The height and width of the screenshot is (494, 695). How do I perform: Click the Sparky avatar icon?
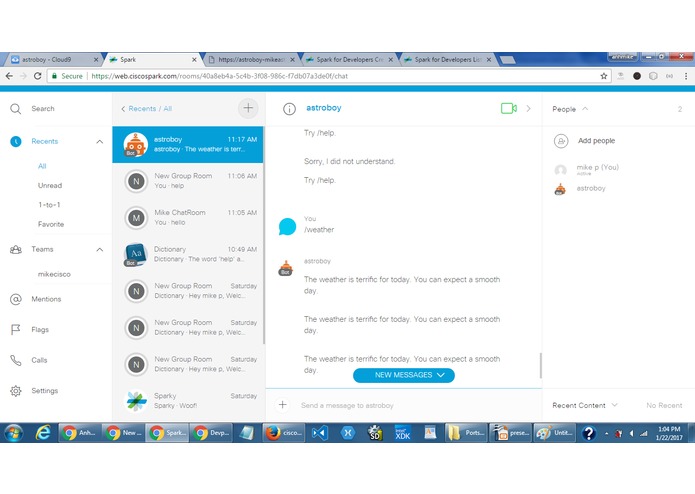[x=136, y=401]
